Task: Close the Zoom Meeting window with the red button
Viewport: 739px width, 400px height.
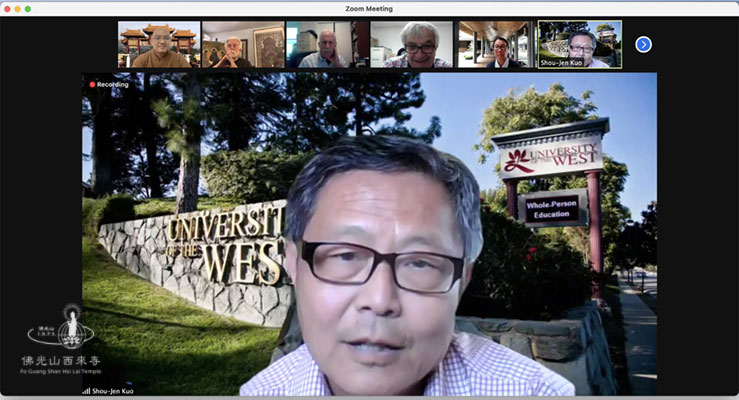Action: tap(7, 9)
